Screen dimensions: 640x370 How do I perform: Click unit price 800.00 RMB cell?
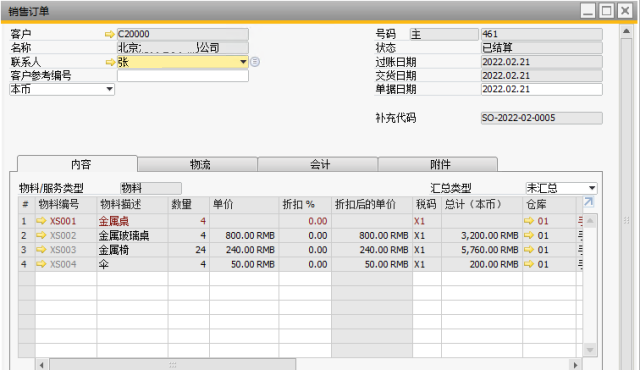(x=244, y=235)
